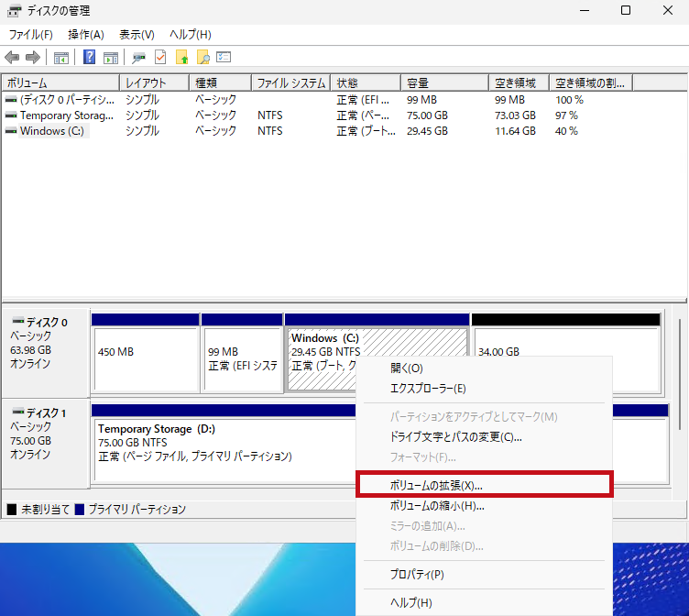Click the connect/rescan disks toolbar icon
The height and width of the screenshot is (616, 689).
[138, 58]
